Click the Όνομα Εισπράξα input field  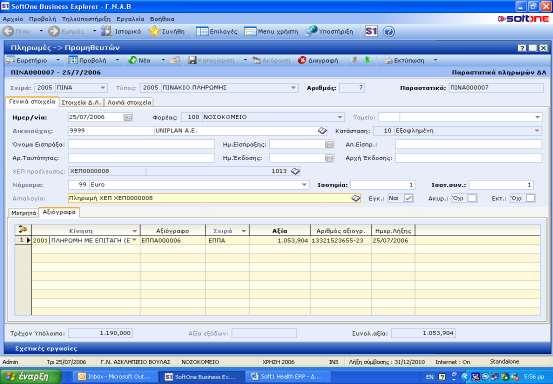tap(141, 144)
